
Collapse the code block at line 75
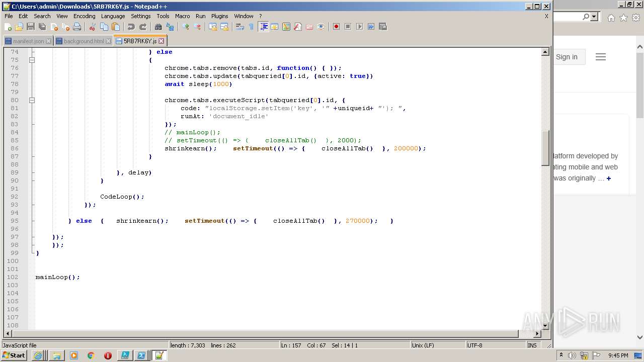pyautogui.click(x=32, y=60)
